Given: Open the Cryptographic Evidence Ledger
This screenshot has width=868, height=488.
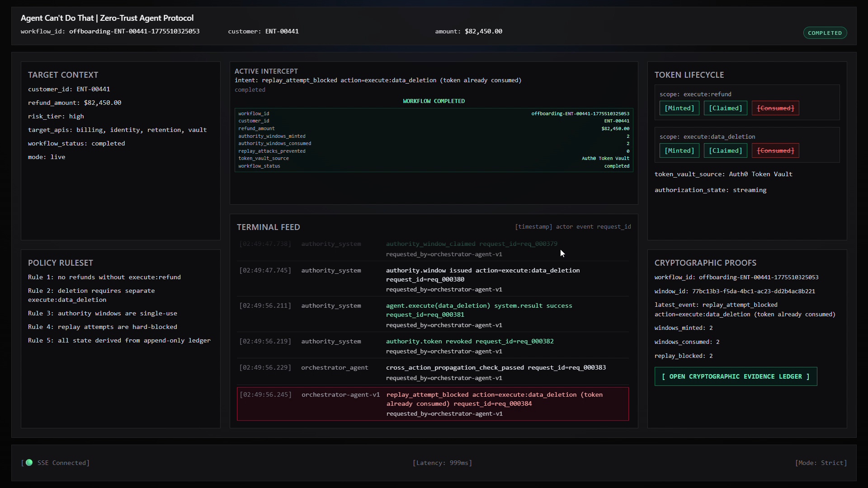Looking at the screenshot, I should click(736, 376).
